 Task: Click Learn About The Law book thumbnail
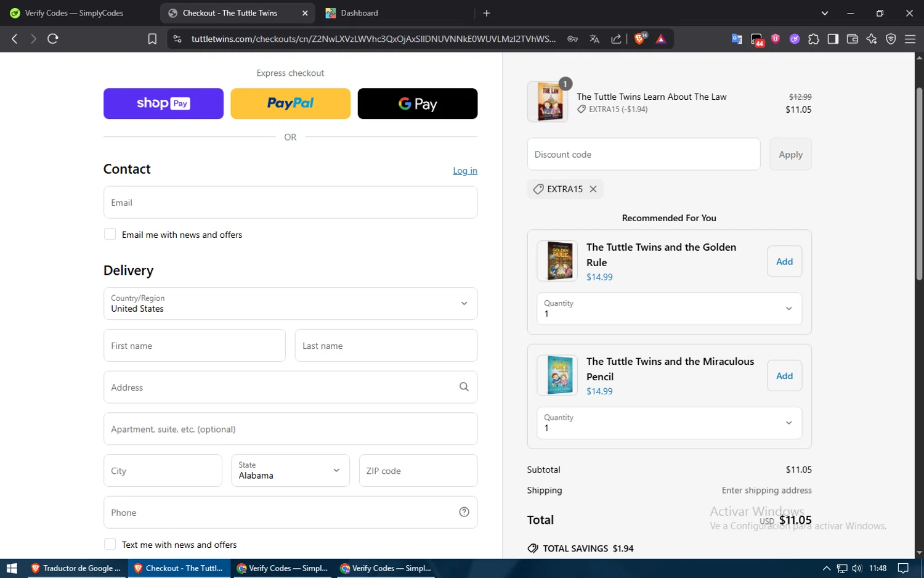(548, 102)
